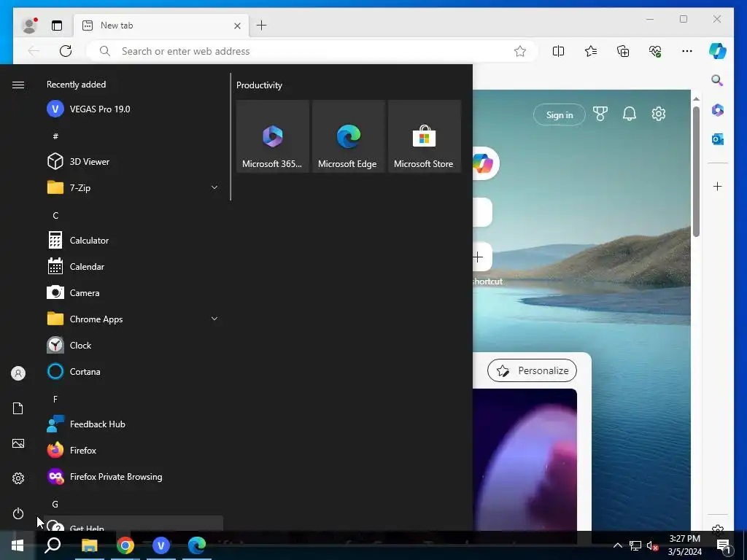Open page settings gear on new tab page
The width and height of the screenshot is (747, 560).
pyautogui.click(x=659, y=114)
